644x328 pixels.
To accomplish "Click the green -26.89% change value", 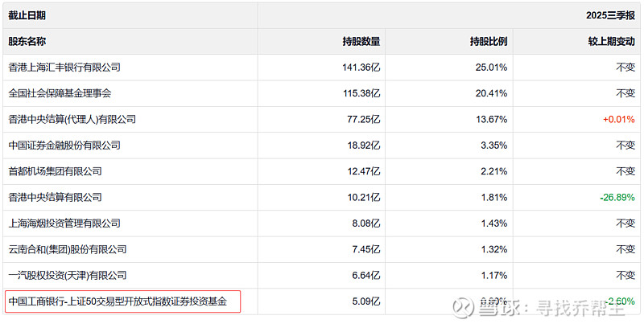I will pos(617,197).
